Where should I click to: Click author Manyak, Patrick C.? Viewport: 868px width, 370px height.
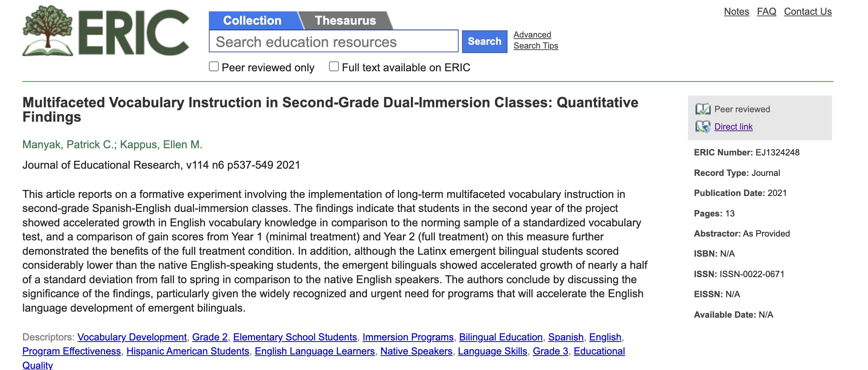pyautogui.click(x=69, y=144)
